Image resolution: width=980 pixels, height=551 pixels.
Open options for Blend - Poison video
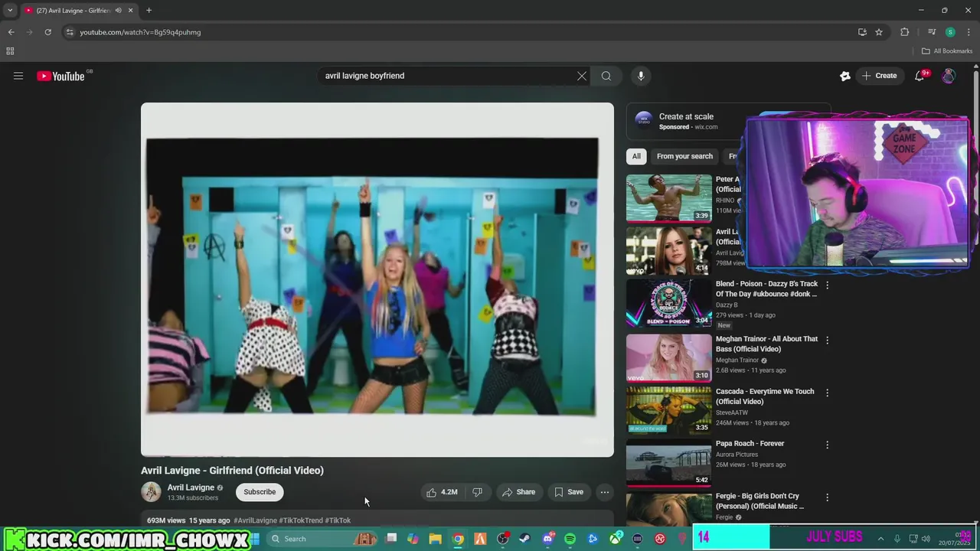click(x=827, y=285)
